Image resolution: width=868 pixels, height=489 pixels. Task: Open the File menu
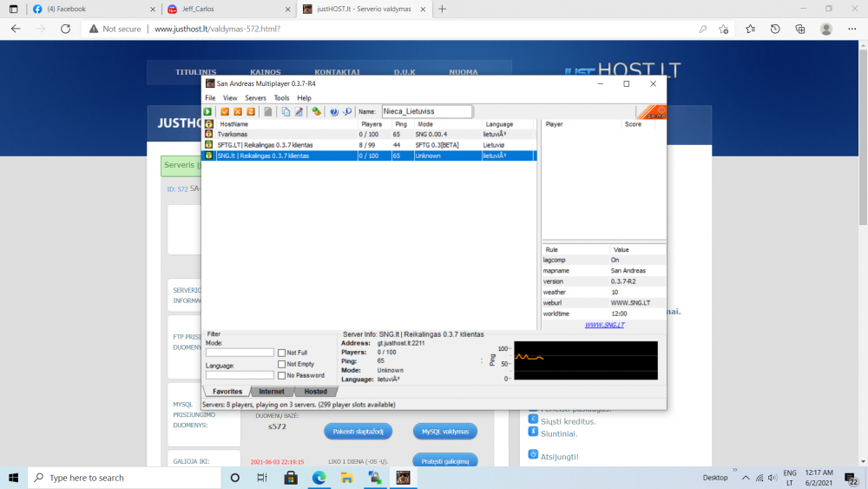point(210,98)
